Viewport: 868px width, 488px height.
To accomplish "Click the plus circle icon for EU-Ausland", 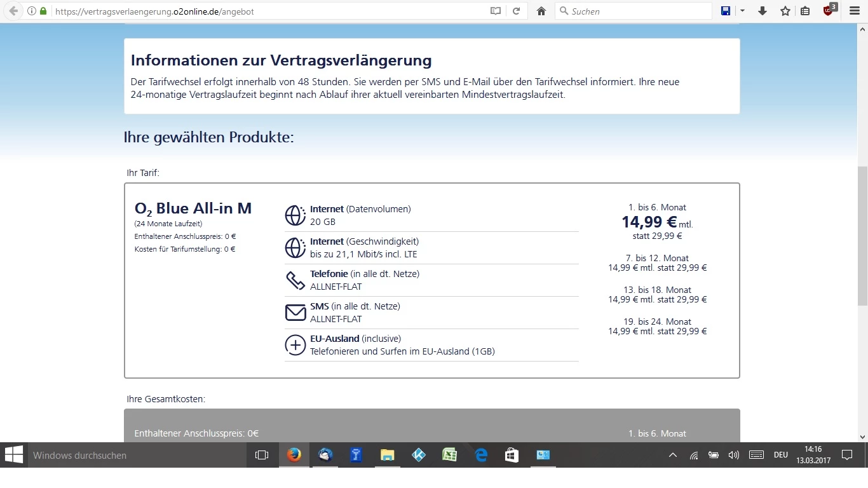I will (x=295, y=345).
